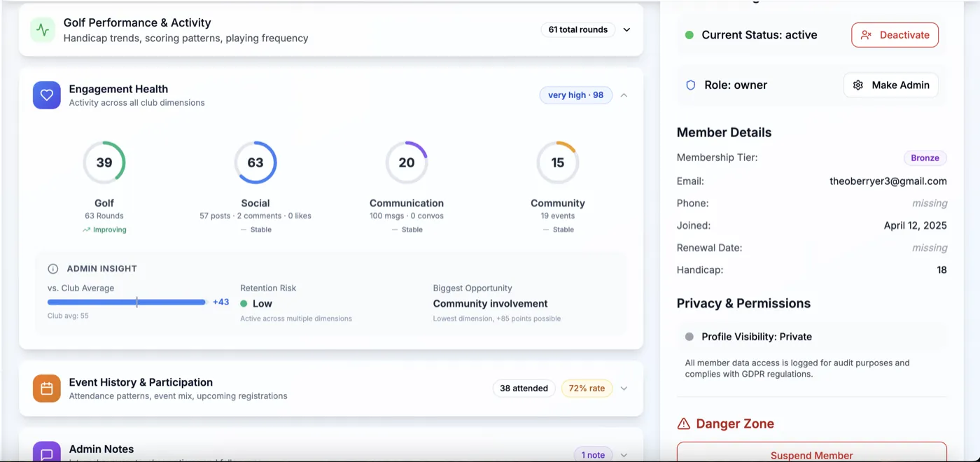Deactivate the member account
980x462 pixels.
(x=895, y=35)
